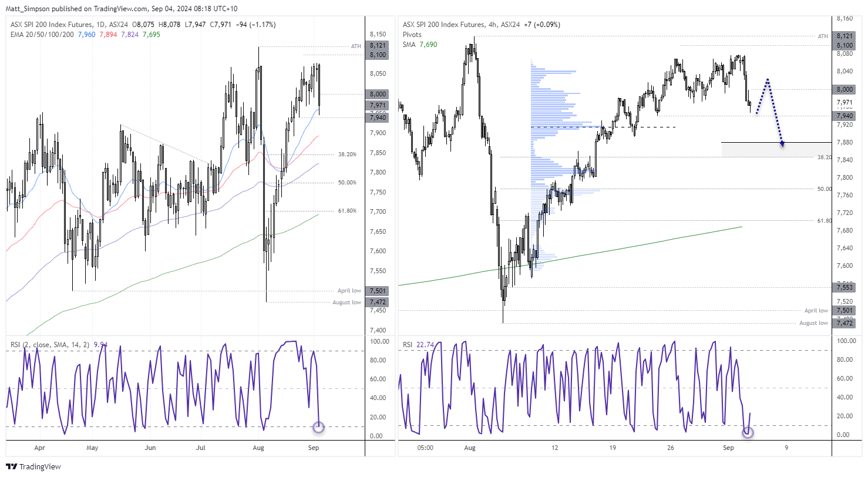Click the Jun label on daily time axis
Viewport: 868px width, 477px height.
[150, 448]
